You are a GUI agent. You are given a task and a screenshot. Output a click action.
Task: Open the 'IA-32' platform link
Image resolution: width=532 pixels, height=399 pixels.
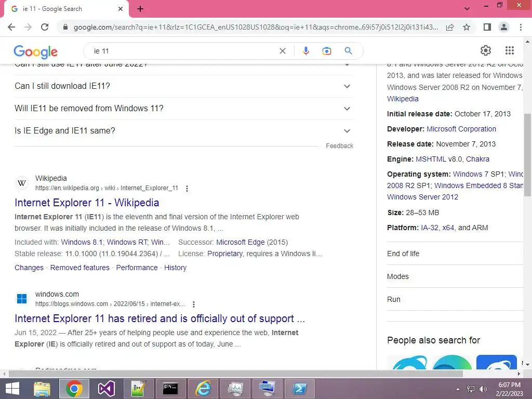[x=430, y=228]
